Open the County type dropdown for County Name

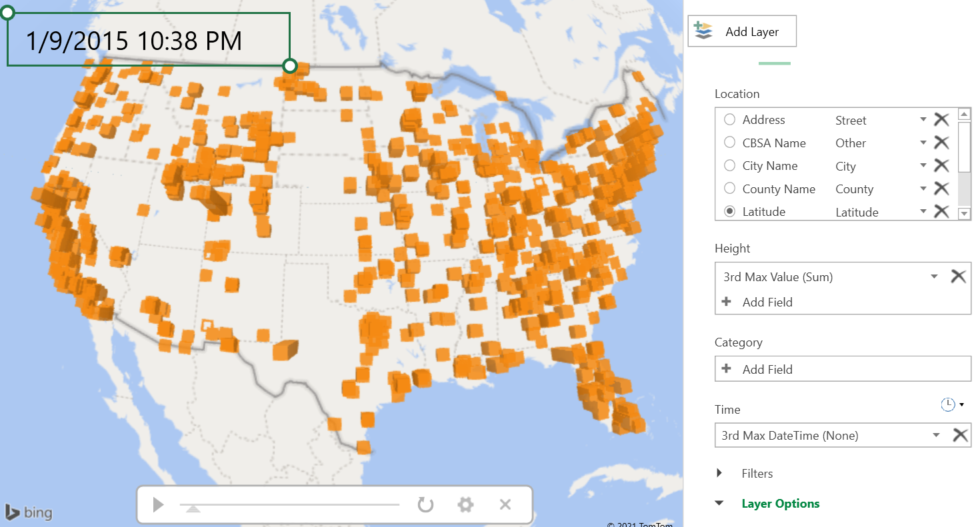click(x=923, y=189)
